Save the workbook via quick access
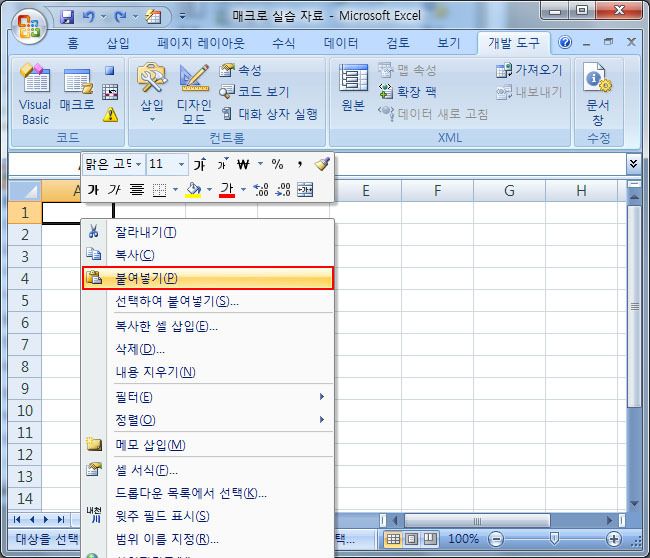 [67, 17]
